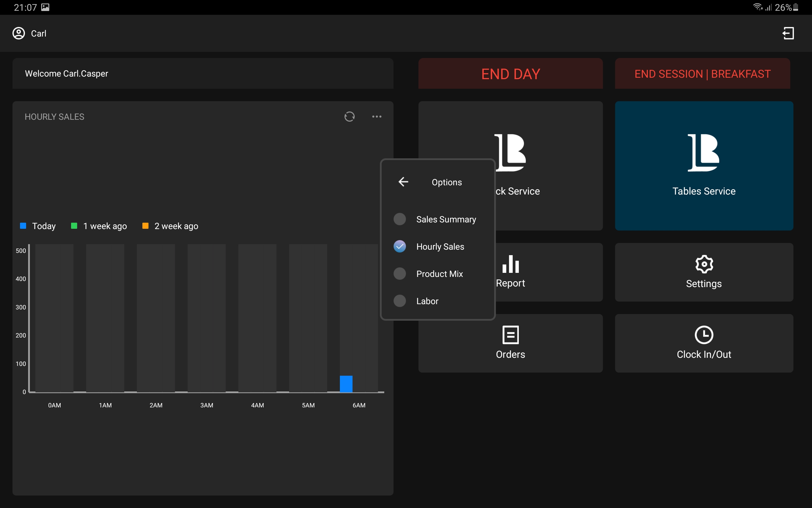The width and height of the screenshot is (812, 508).
Task: Click the Carl user profile icon
Action: pos(19,33)
